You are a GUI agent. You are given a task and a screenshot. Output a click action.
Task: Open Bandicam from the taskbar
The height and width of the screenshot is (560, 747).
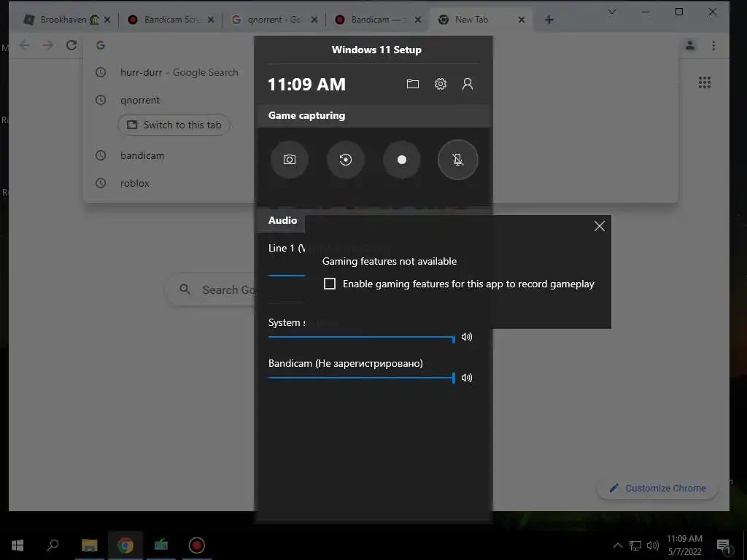coord(196,545)
